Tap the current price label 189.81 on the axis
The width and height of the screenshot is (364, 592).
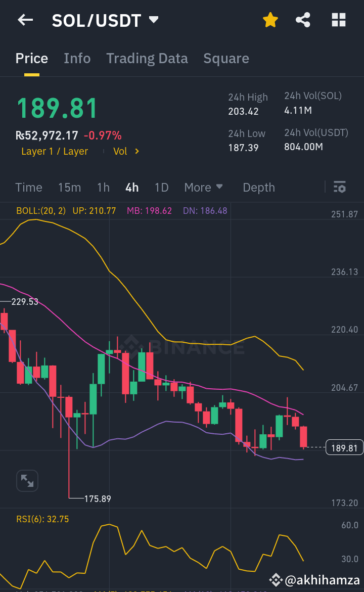344,448
